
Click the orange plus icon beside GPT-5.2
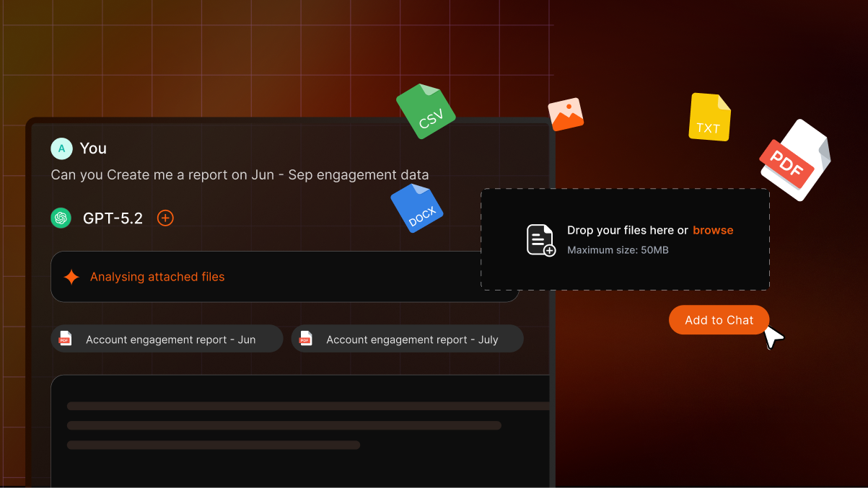165,218
